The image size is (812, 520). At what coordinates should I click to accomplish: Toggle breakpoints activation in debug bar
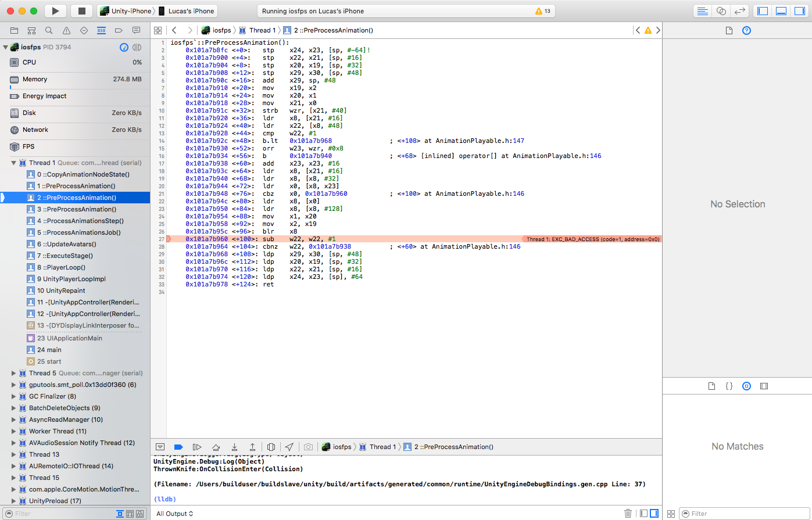[178, 447]
